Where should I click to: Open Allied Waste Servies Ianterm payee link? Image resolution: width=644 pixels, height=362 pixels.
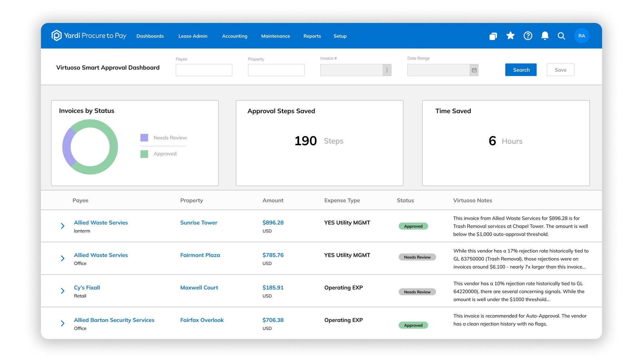pyautogui.click(x=101, y=223)
